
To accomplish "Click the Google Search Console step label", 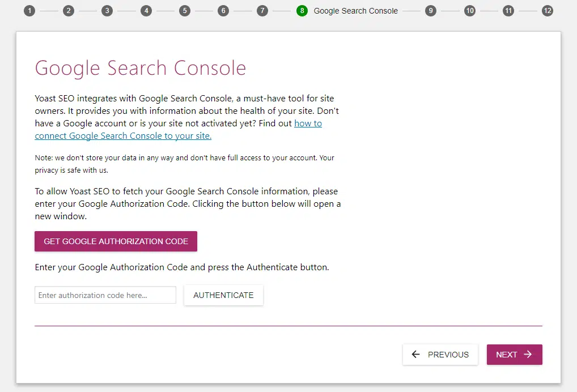I will point(355,11).
